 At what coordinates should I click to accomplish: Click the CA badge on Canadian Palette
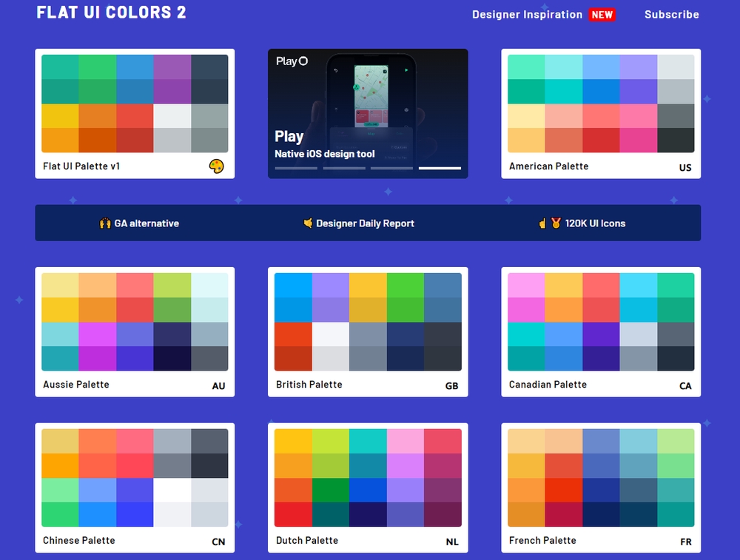tap(684, 386)
